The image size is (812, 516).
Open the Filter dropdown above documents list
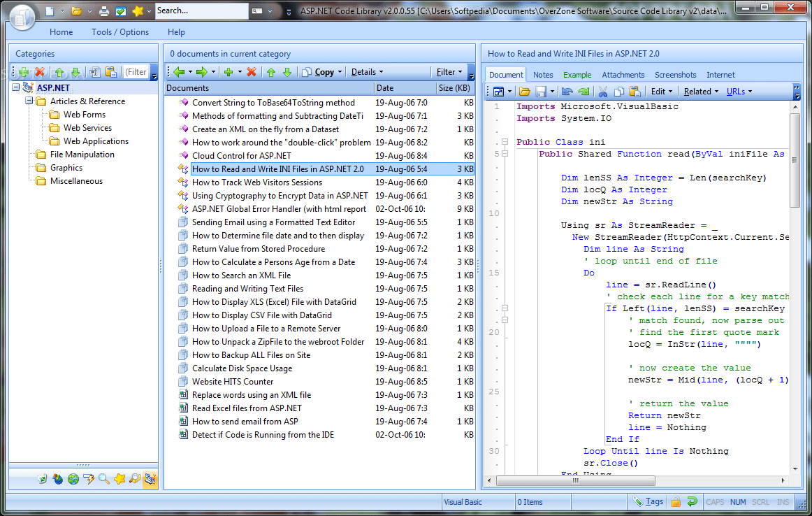449,72
